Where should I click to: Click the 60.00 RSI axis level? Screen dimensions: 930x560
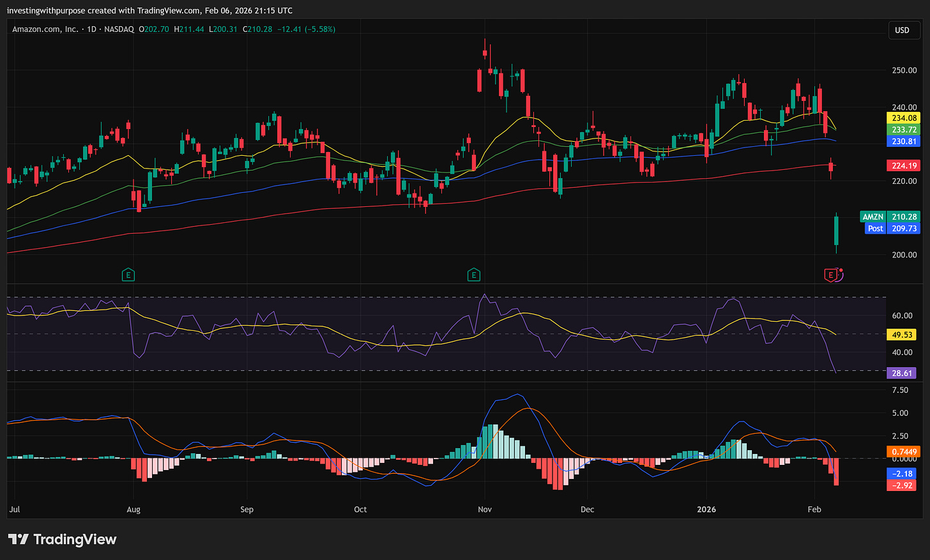(902, 315)
